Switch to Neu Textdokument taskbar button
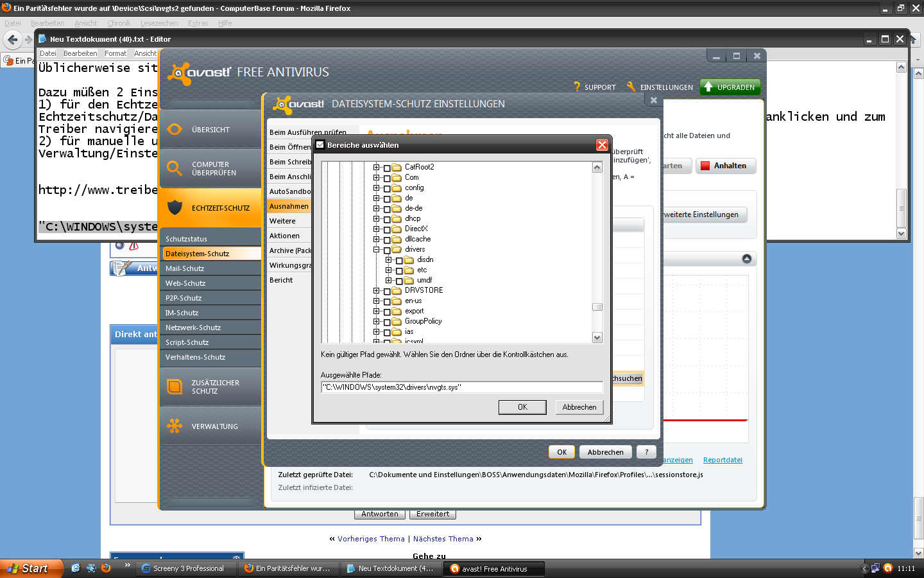 pos(391,568)
